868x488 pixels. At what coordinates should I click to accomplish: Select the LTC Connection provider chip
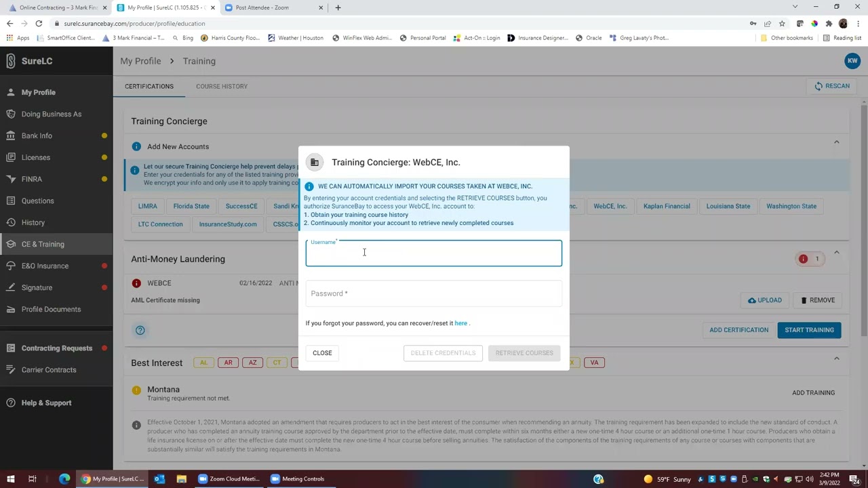click(x=160, y=224)
